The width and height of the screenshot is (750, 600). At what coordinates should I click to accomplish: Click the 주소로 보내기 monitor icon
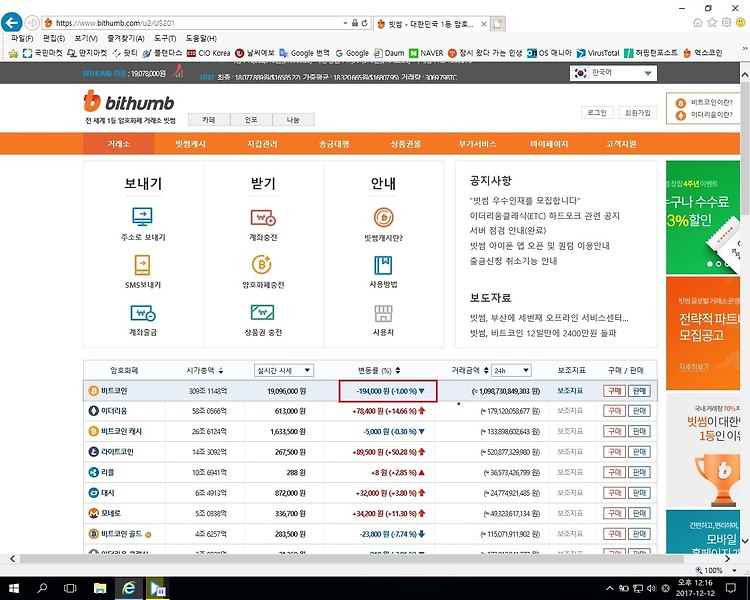coord(143,217)
